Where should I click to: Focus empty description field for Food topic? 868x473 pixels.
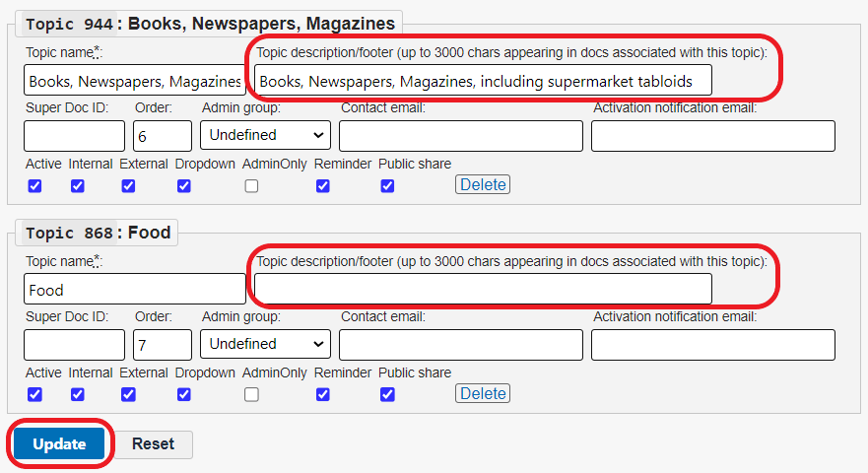click(484, 289)
